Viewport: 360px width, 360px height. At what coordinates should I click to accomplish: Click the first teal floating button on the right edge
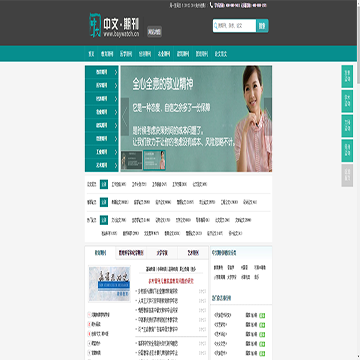347,77
